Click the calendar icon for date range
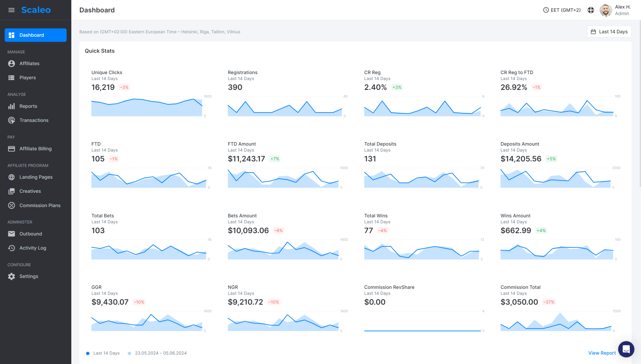This screenshot has width=641, height=364. click(x=593, y=32)
